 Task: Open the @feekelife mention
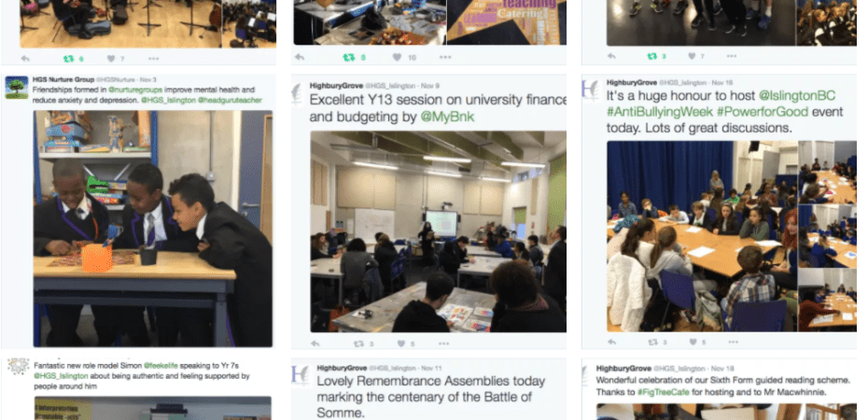pos(161,366)
